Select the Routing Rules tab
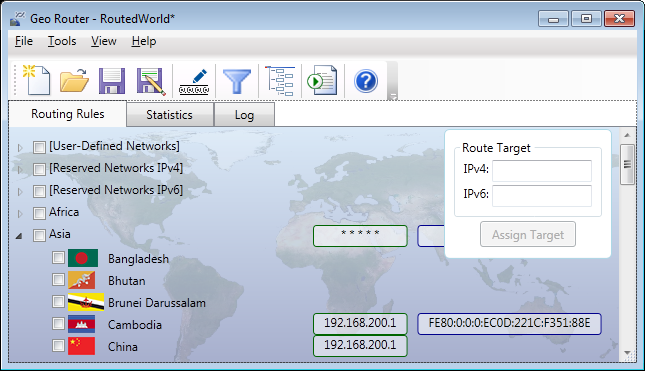The height and width of the screenshot is (371, 645). pyautogui.click(x=68, y=114)
